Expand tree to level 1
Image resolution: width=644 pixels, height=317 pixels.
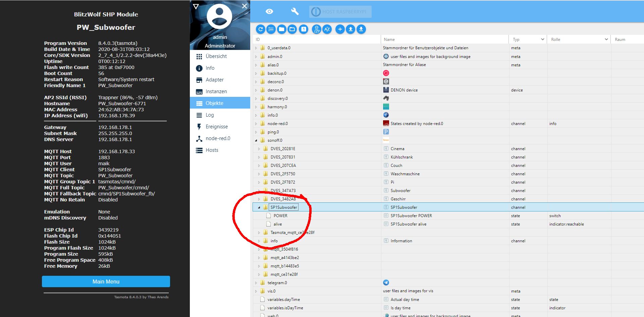pyautogui.click(x=304, y=29)
